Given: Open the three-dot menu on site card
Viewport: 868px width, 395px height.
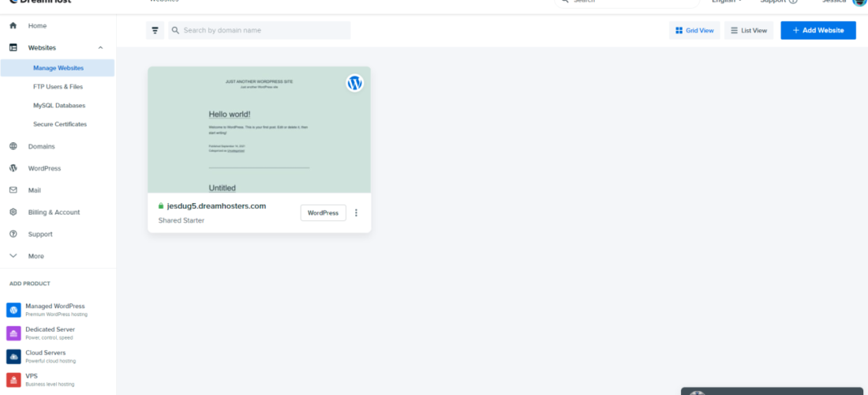Looking at the screenshot, I should pos(356,213).
